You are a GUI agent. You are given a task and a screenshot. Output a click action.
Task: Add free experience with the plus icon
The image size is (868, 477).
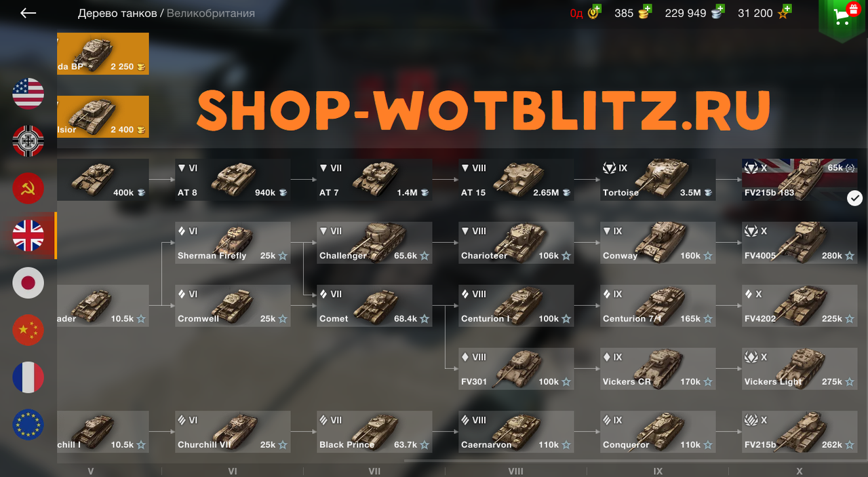pos(787,8)
